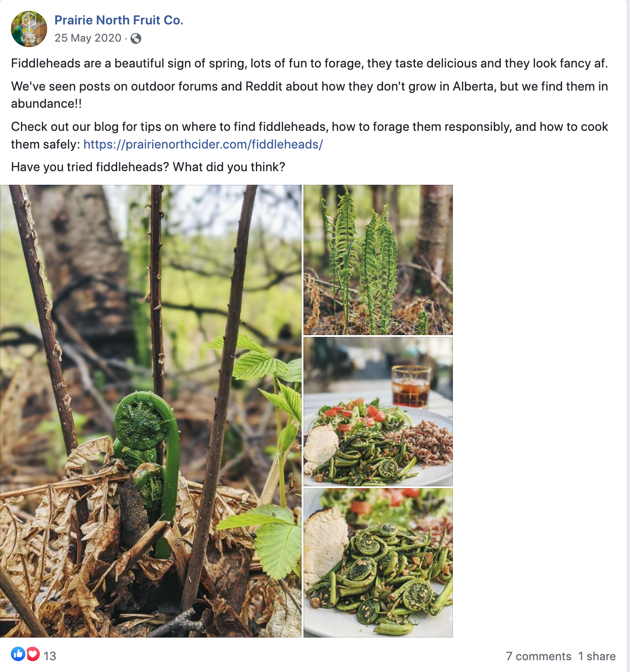Click the vertical scrollbar on the right edge
The height and width of the screenshot is (672, 630).
pyautogui.click(x=628, y=335)
